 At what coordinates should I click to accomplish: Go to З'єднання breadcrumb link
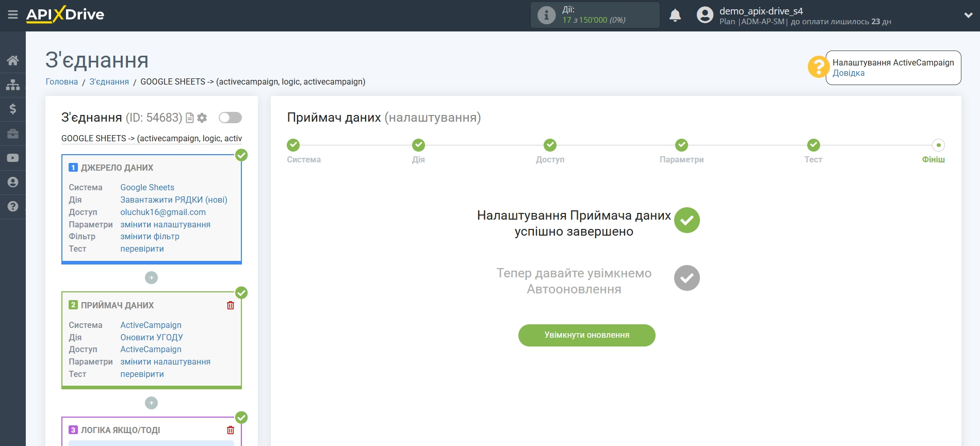pyautogui.click(x=109, y=81)
